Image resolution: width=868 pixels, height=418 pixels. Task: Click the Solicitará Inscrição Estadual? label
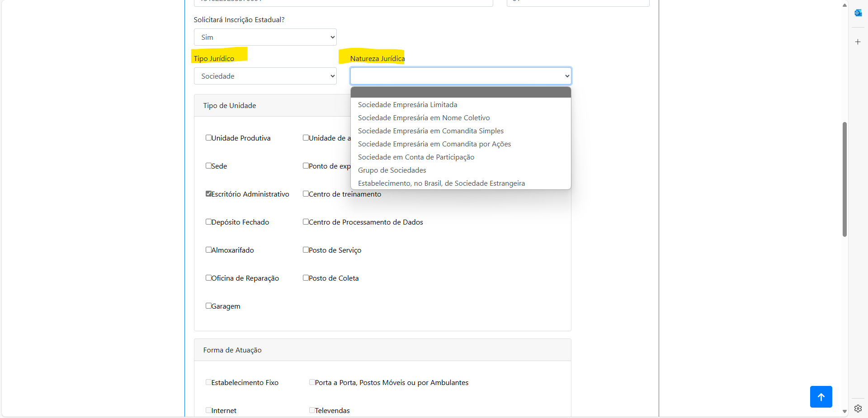pyautogui.click(x=239, y=20)
